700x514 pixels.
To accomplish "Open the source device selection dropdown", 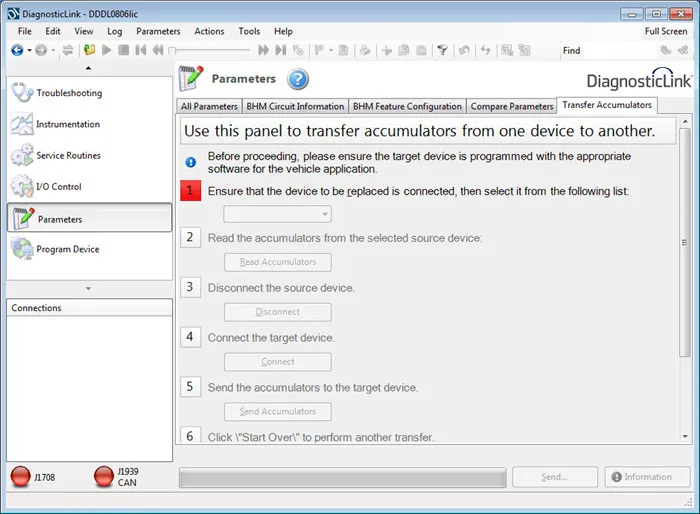I will pyautogui.click(x=277, y=214).
